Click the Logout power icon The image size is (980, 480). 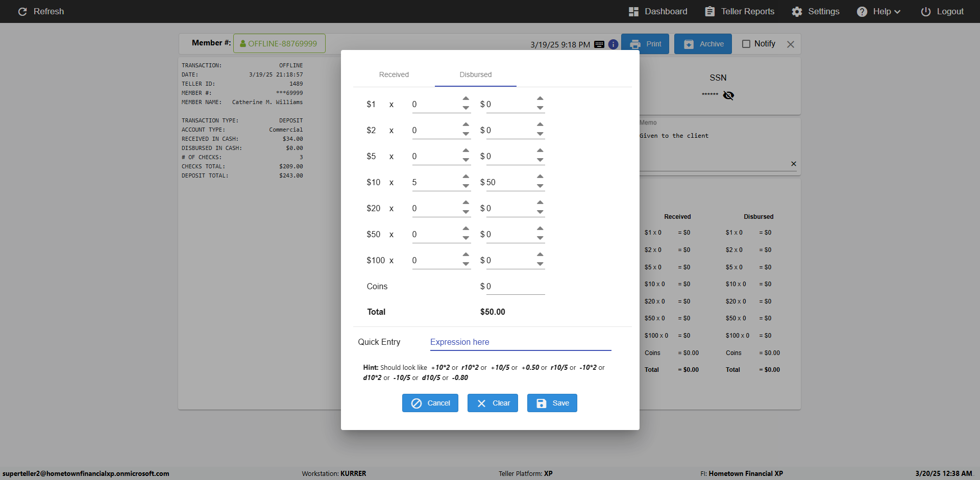pyautogui.click(x=925, y=12)
